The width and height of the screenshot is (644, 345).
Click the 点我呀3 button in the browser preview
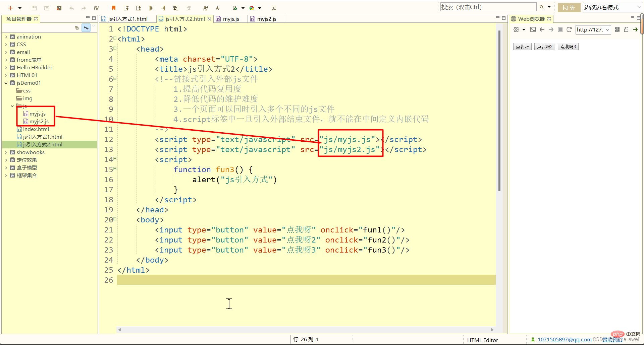pos(568,47)
